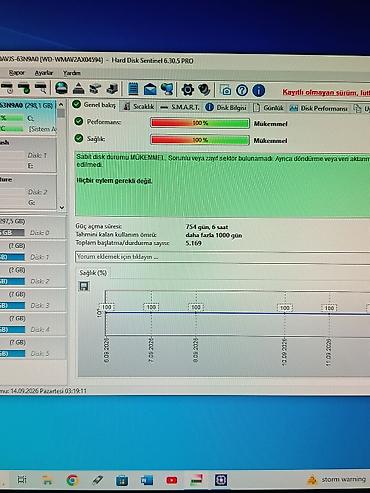Open the Disk Performansı tab
Viewport: 370px width, 493px height.
318,108
